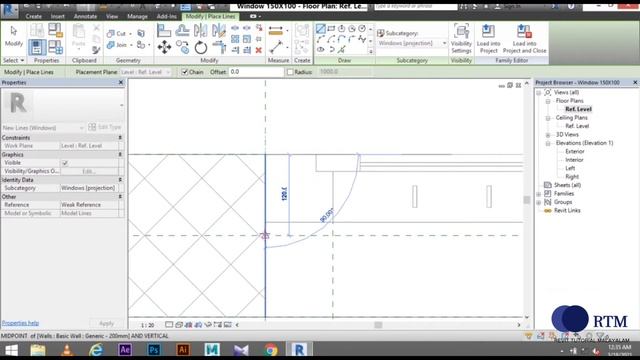Open the View ribbon tab

tap(112, 16)
